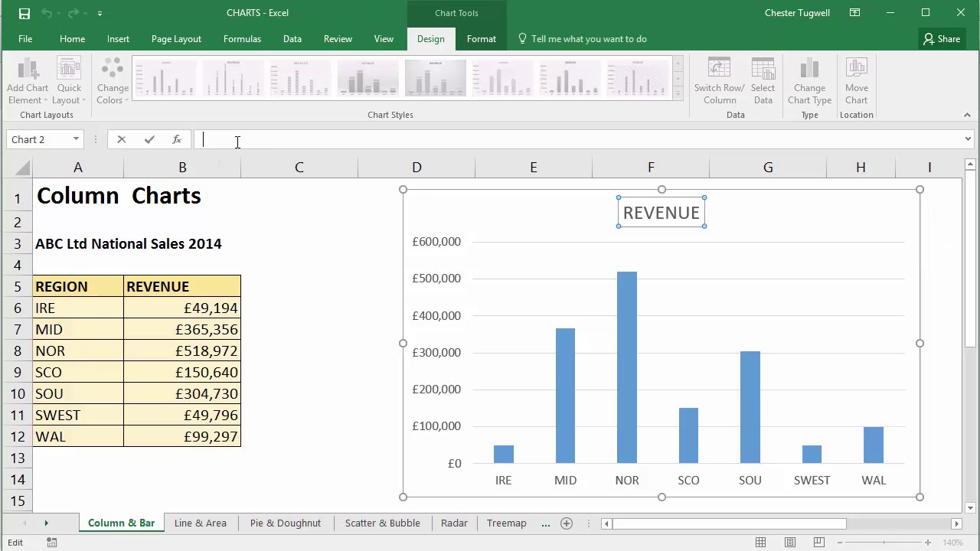Open Customize Quick Access Toolbar dropdown
Screen dimensions: 980x551
point(100,13)
